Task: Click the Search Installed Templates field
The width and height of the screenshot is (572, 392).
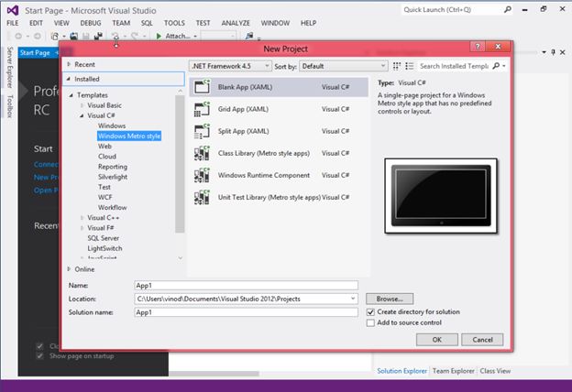Action: (x=454, y=66)
